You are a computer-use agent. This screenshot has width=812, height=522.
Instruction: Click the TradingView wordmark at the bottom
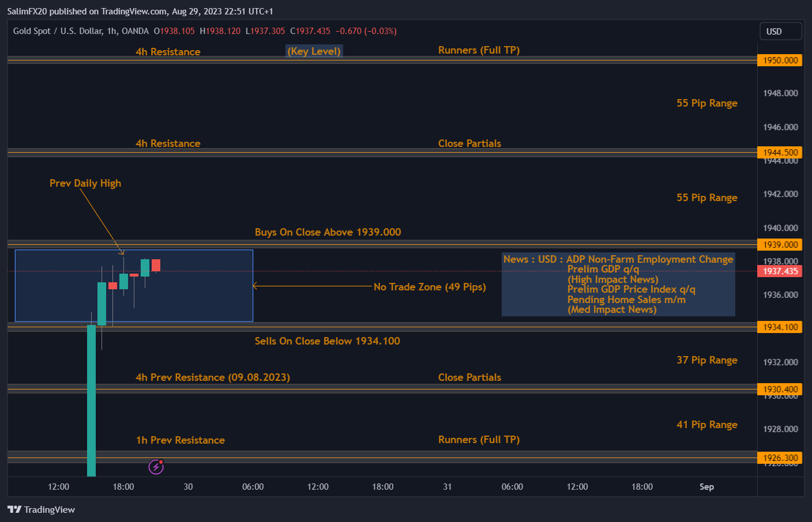(x=50, y=509)
